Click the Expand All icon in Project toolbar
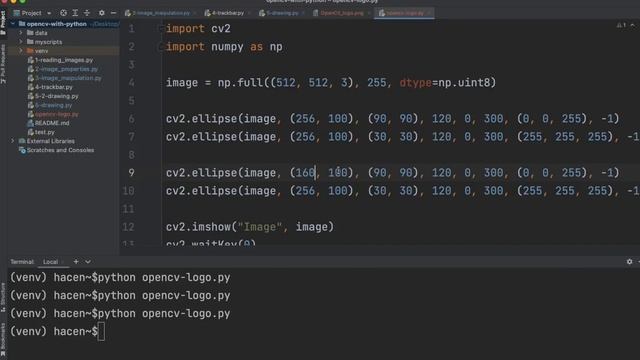The width and height of the screenshot is (640, 360). tap(75, 13)
